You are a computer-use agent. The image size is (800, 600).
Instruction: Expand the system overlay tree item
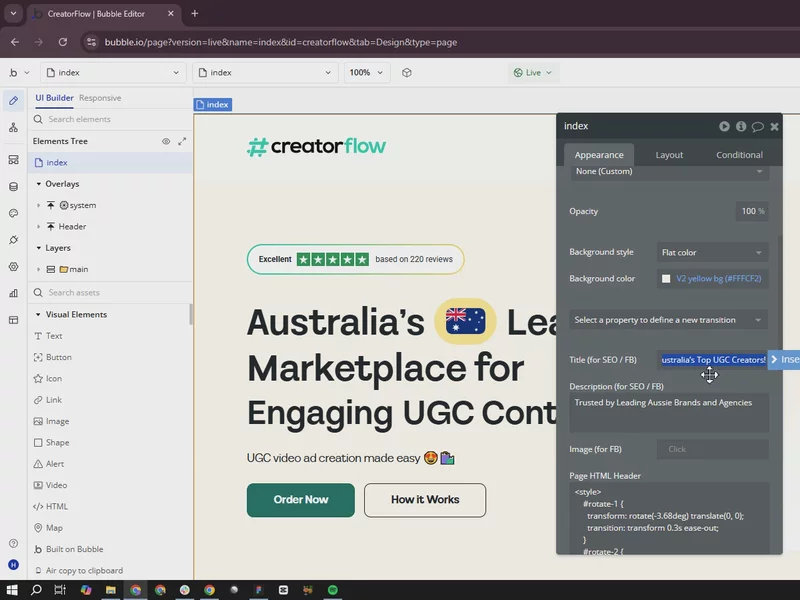pos(39,205)
